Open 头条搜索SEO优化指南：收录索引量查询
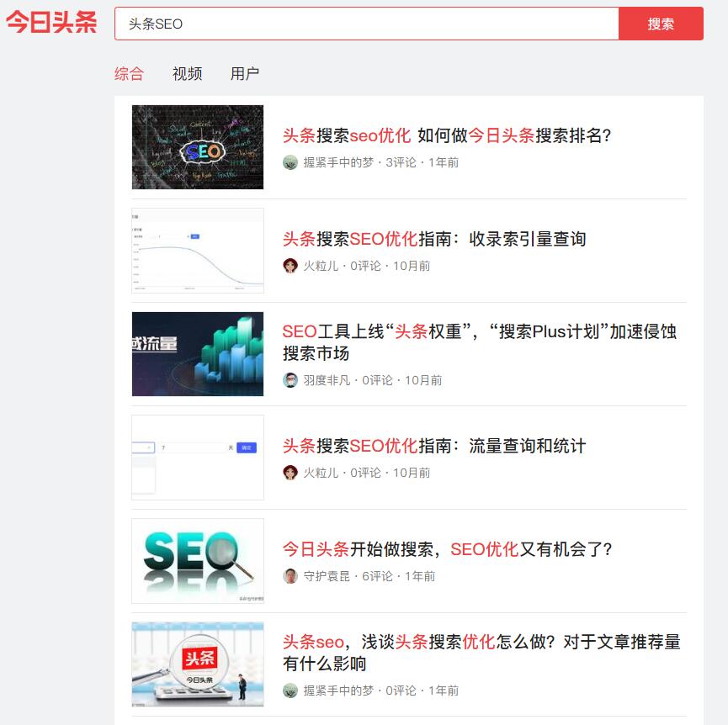The width and height of the screenshot is (728, 725). (x=434, y=240)
